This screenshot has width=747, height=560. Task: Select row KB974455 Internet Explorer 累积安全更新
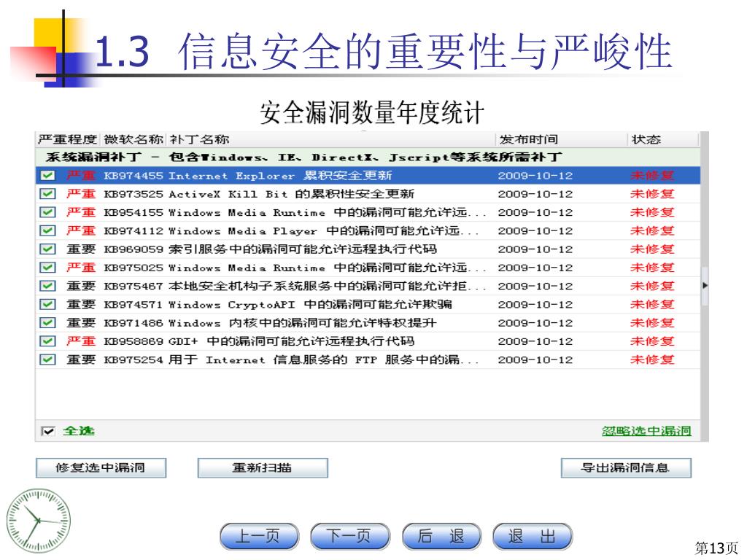(x=368, y=175)
